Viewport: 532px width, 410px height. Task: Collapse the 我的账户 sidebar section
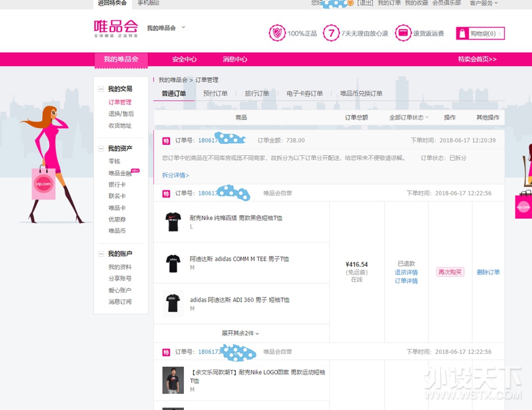click(x=101, y=254)
